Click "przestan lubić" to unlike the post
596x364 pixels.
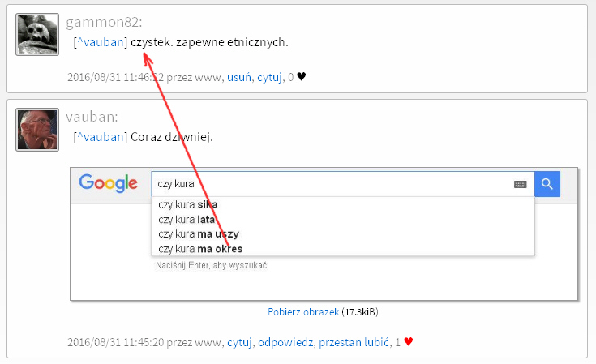354,342
